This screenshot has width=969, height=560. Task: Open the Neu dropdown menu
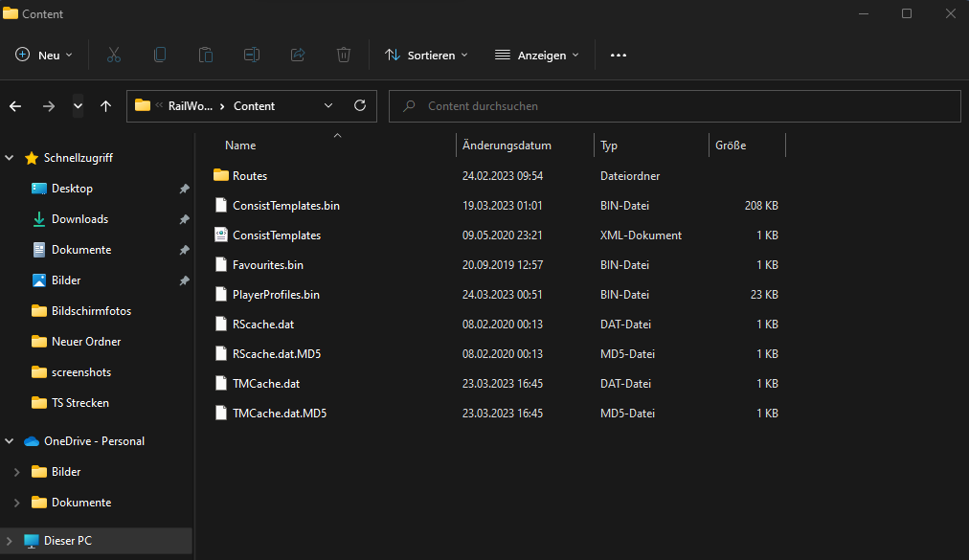pyautogui.click(x=44, y=56)
